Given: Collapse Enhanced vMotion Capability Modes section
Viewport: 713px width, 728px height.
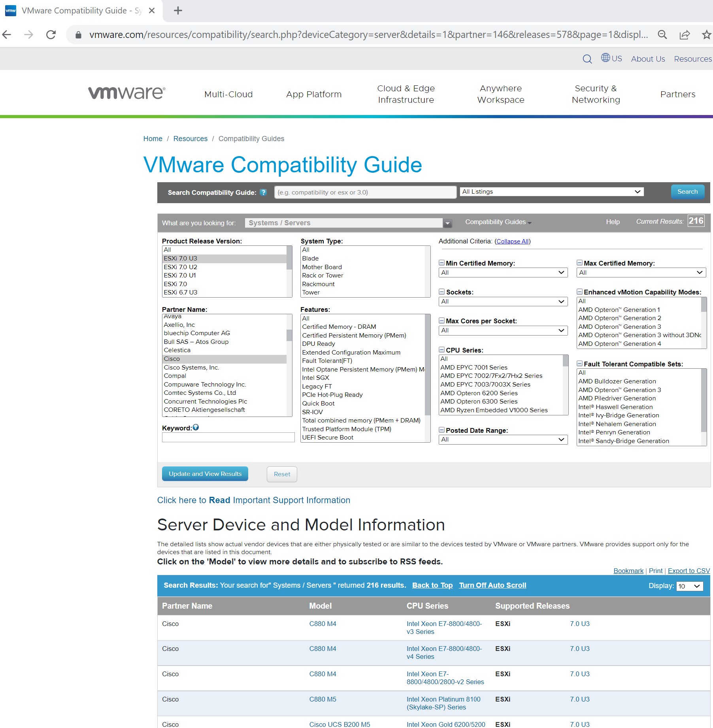Looking at the screenshot, I should [x=579, y=292].
